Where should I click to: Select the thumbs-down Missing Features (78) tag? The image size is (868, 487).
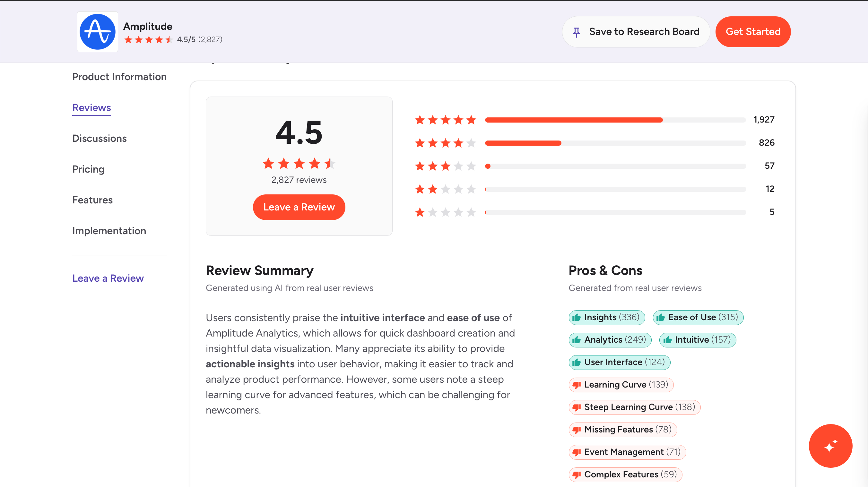click(622, 429)
